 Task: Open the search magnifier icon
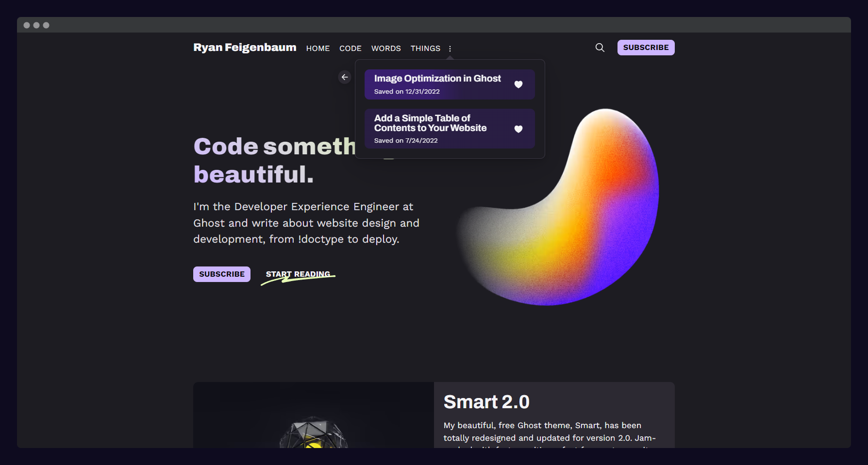[600, 48]
